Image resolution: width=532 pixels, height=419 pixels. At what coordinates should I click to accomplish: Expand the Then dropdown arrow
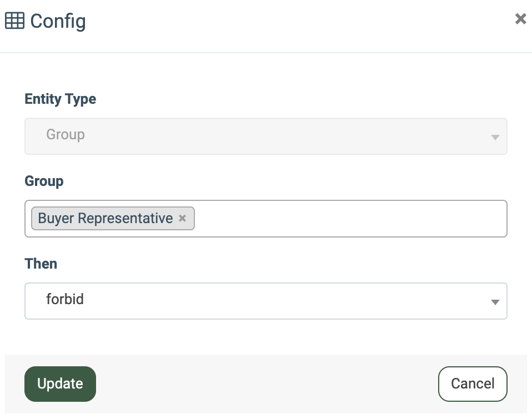[x=495, y=302]
